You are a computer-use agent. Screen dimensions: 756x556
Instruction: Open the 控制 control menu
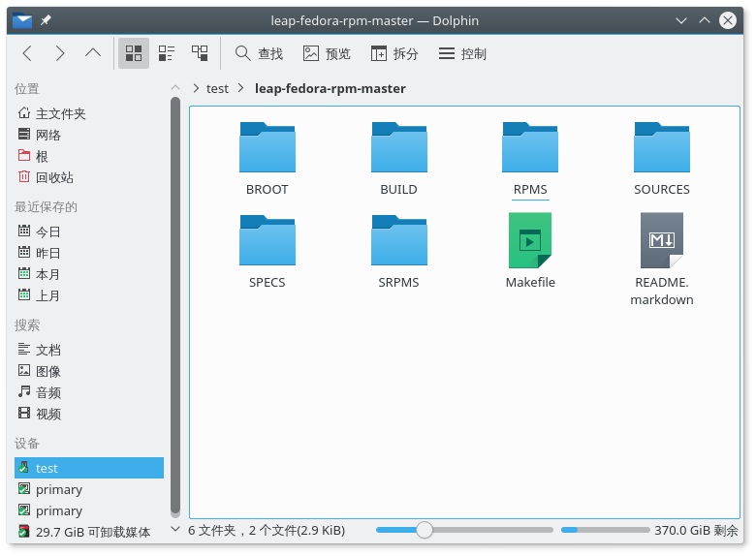tap(462, 53)
